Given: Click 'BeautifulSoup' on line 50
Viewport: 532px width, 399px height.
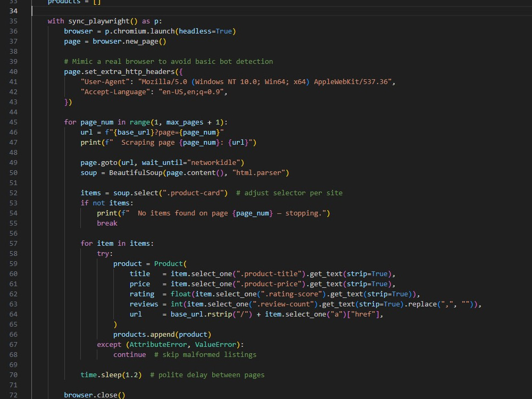Looking at the screenshot, I should coord(136,173).
